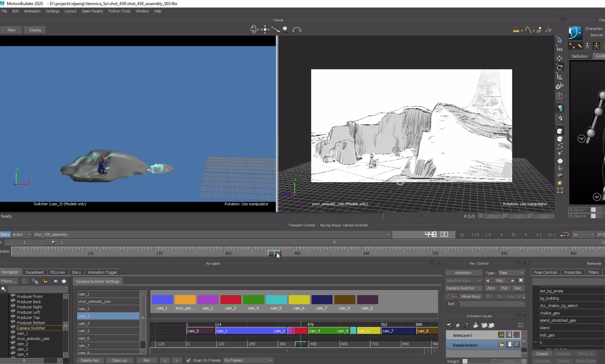Screen dimensions: 605x364
Task: Click the delete layer trash icon
Action: coord(467,326)
